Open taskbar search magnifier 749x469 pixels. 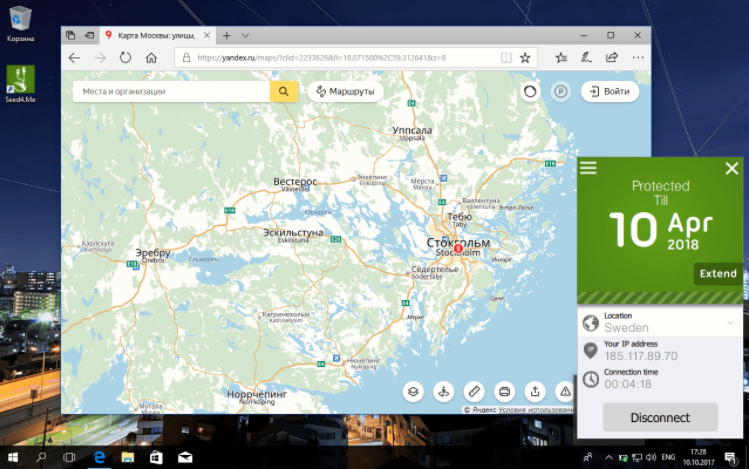pyautogui.click(x=42, y=458)
